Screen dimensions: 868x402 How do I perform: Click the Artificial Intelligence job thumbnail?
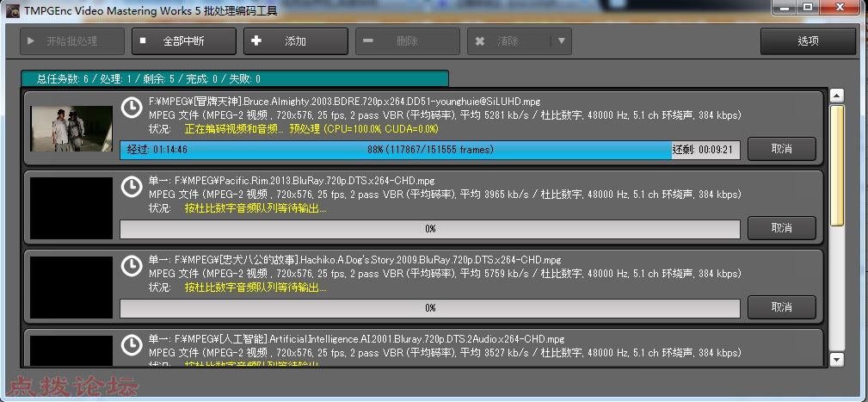point(71,350)
